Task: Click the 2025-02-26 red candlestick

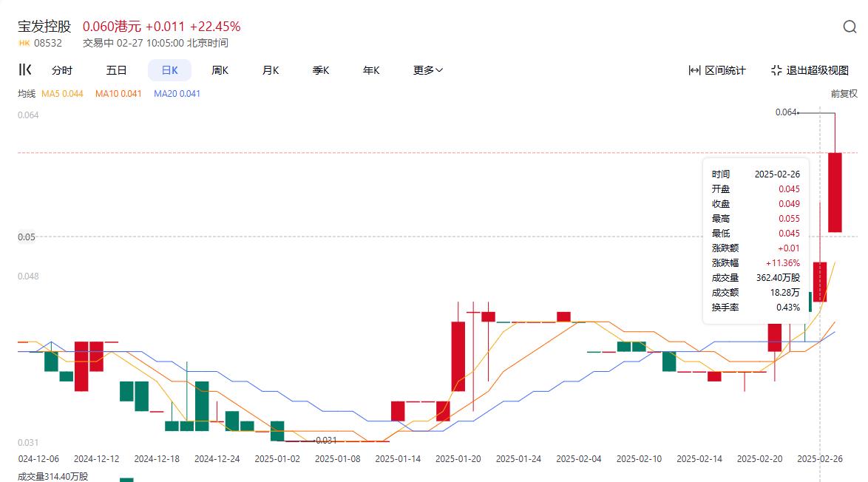Action: click(x=820, y=282)
